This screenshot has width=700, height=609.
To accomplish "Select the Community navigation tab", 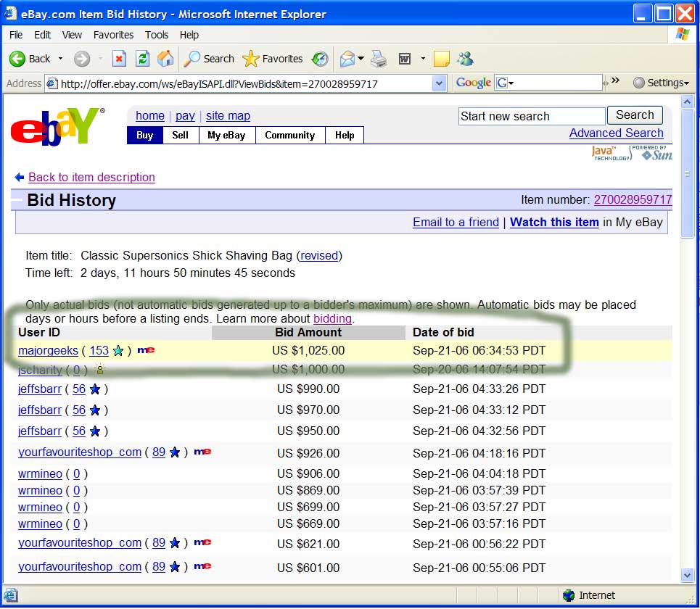I will [289, 136].
